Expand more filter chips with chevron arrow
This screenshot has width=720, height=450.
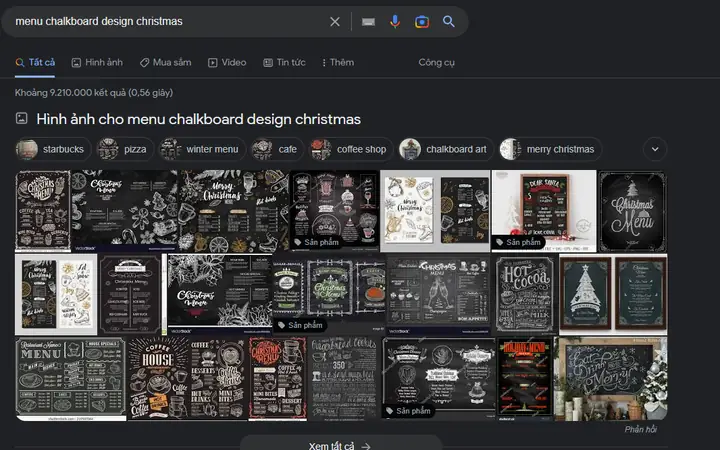coord(655,149)
